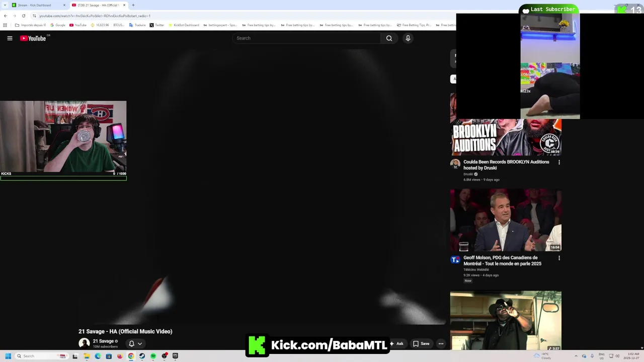Open the YouTube hamburger guide menu
Viewport: 644px width, 362px height.
(10, 38)
